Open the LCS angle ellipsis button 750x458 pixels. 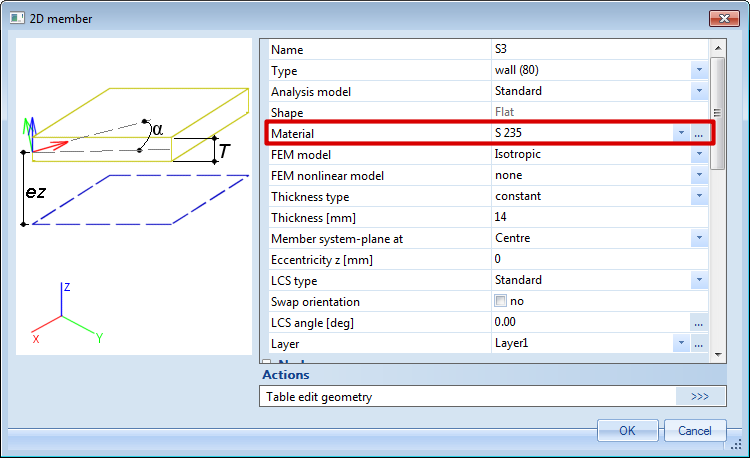[699, 322]
